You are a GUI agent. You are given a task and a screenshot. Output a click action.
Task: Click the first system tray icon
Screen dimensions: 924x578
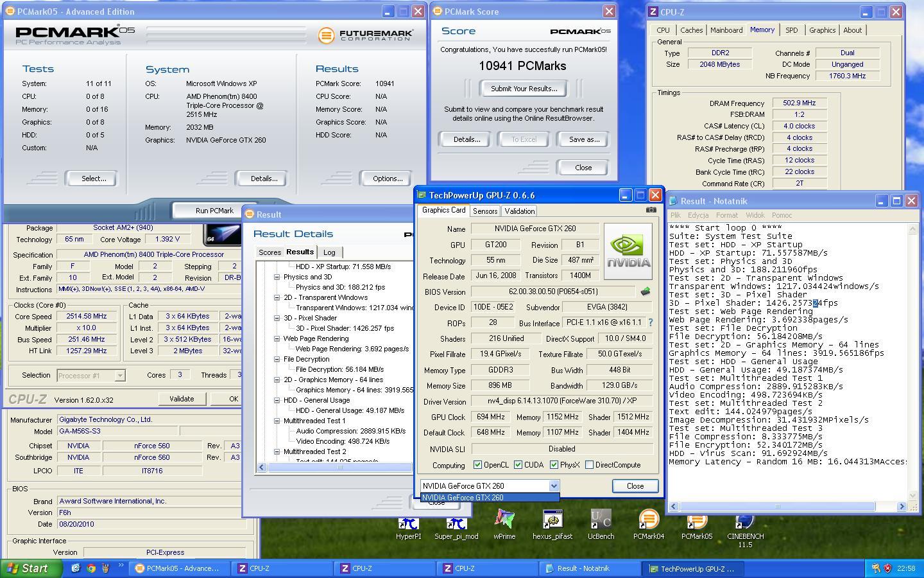[875, 568]
